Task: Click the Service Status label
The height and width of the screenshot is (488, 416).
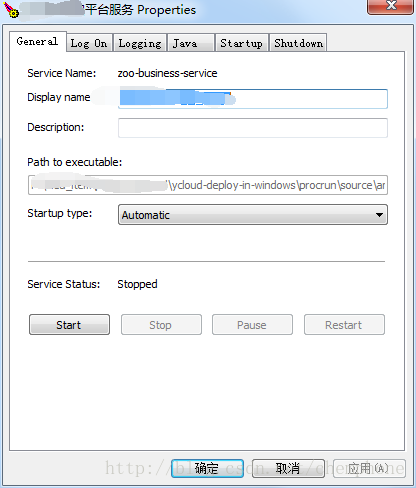Action: 64,284
